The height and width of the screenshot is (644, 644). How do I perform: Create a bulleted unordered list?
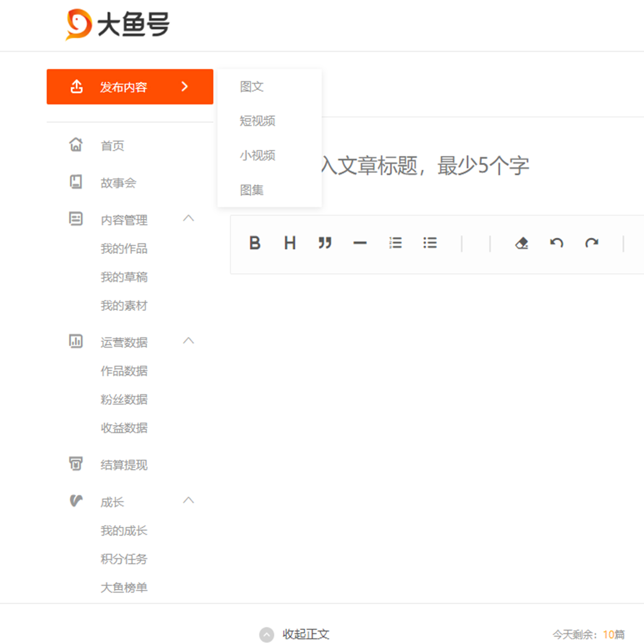coord(430,243)
